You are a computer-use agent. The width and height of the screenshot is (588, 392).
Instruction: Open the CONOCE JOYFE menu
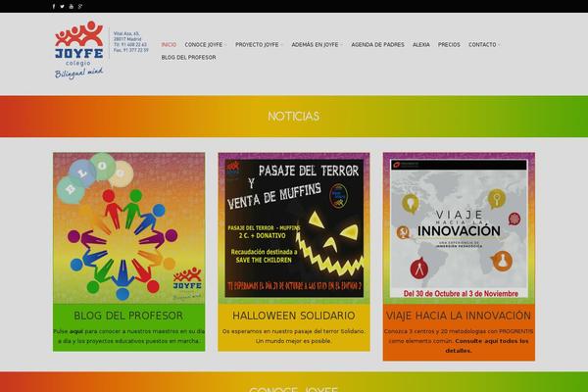205,45
